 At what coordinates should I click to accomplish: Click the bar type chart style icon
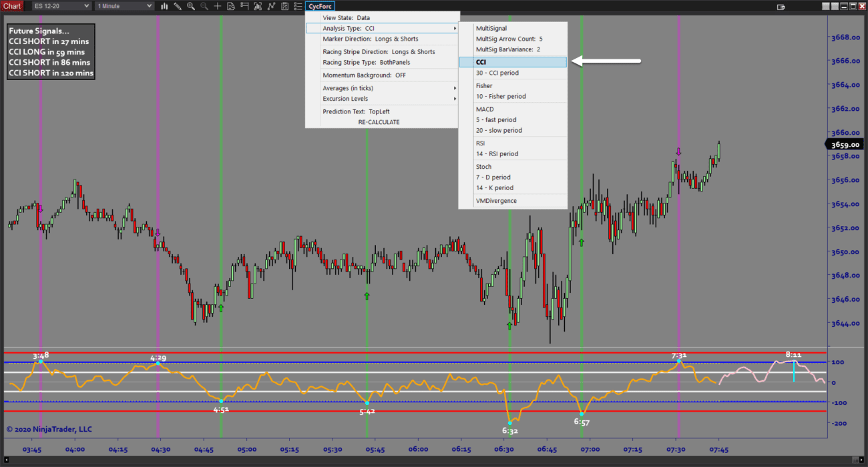pyautogui.click(x=164, y=6)
